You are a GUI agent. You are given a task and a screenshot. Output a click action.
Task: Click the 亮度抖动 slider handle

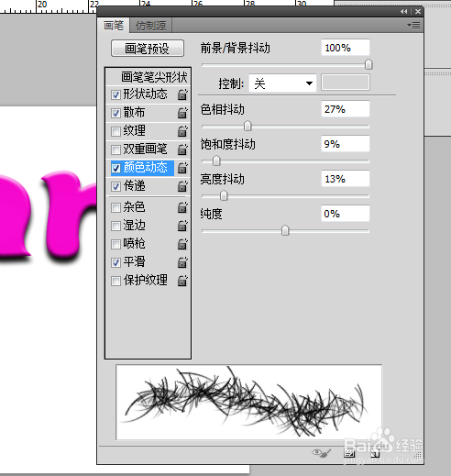[224, 195]
